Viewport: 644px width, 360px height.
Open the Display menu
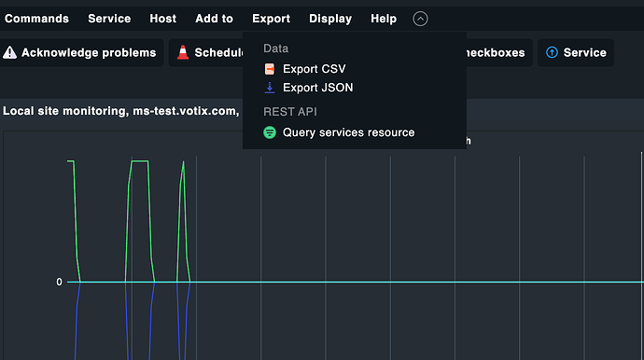click(x=330, y=19)
